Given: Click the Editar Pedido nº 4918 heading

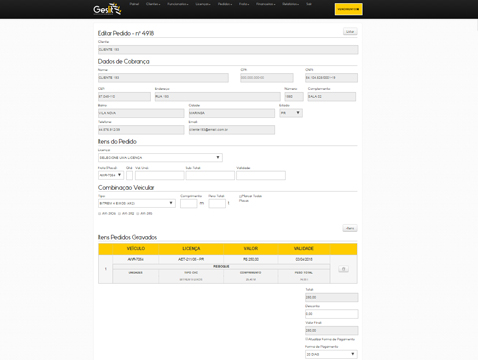Looking at the screenshot, I should click(126, 33).
